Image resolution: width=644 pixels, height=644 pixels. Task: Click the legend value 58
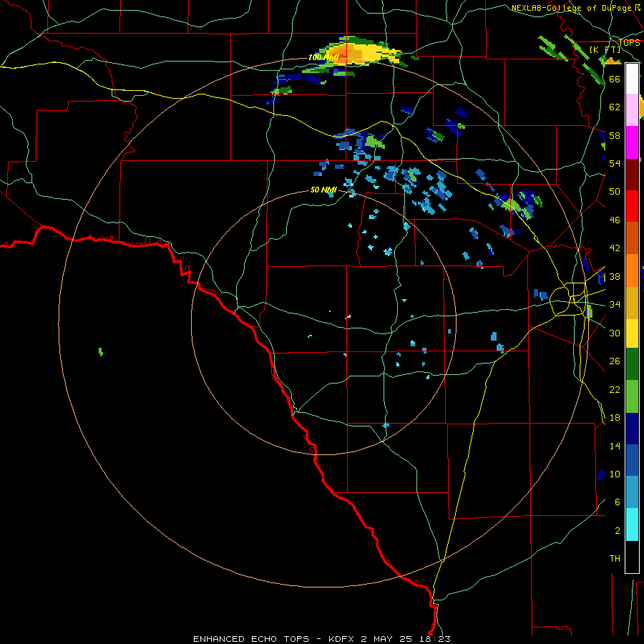click(615, 135)
